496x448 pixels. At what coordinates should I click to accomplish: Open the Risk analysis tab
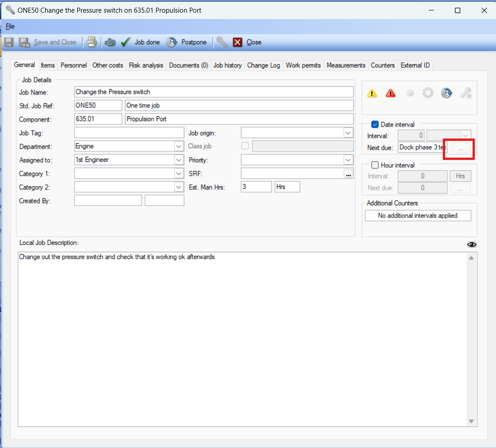146,66
